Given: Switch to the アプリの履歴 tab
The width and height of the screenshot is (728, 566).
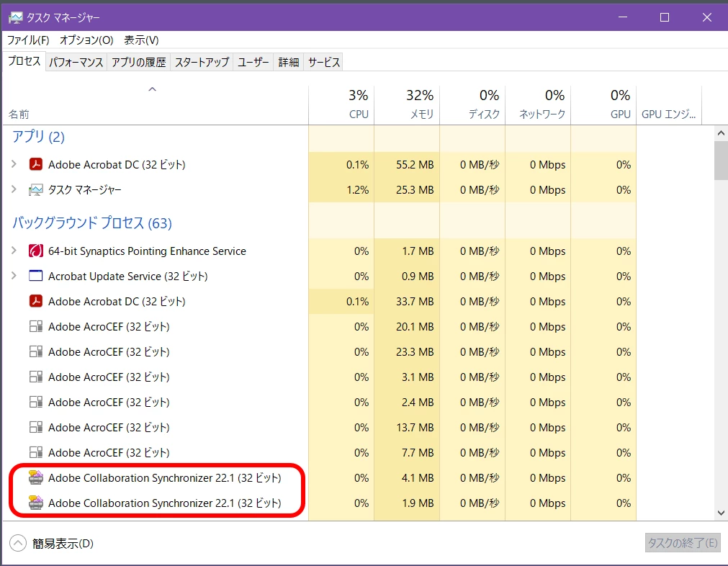Looking at the screenshot, I should (139, 62).
